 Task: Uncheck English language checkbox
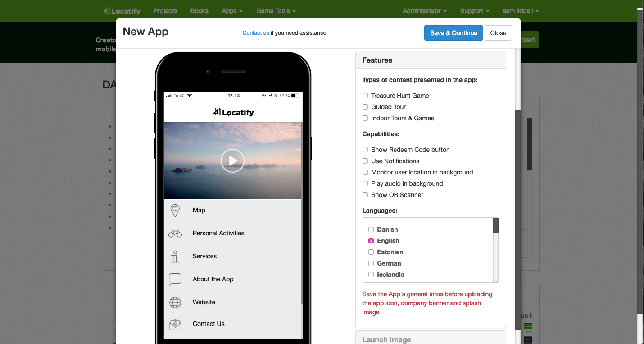coord(371,241)
